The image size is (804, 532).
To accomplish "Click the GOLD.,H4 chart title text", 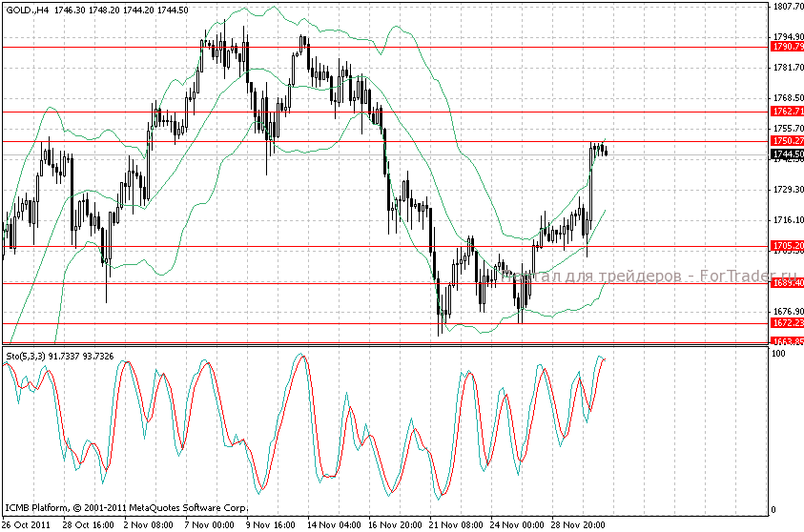I will pos(28,10).
